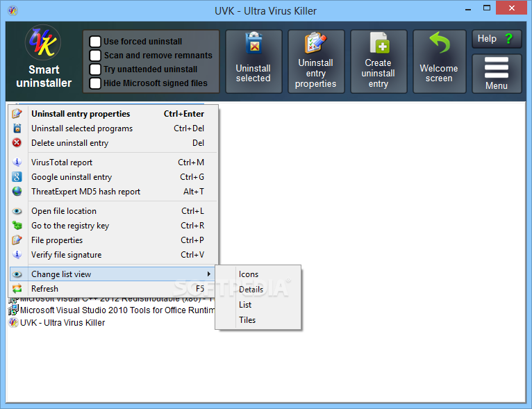Open VirusTotal report from context menu
The image size is (532, 409).
113,162
